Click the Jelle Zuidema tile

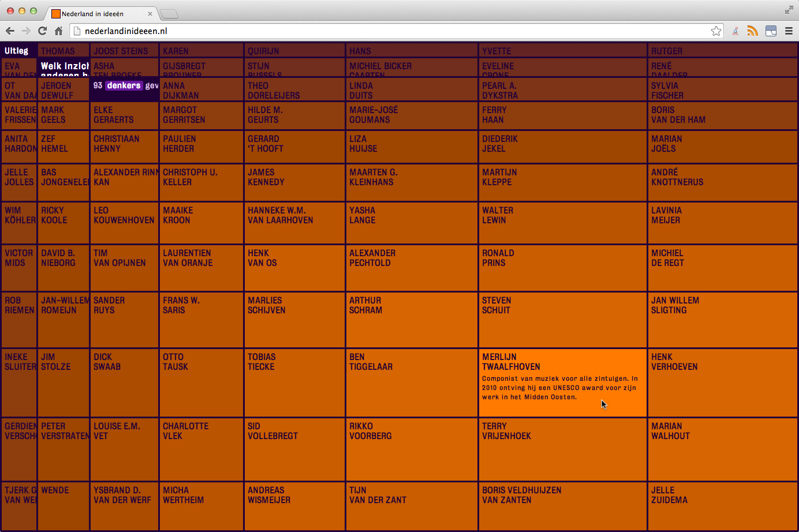coord(722,505)
